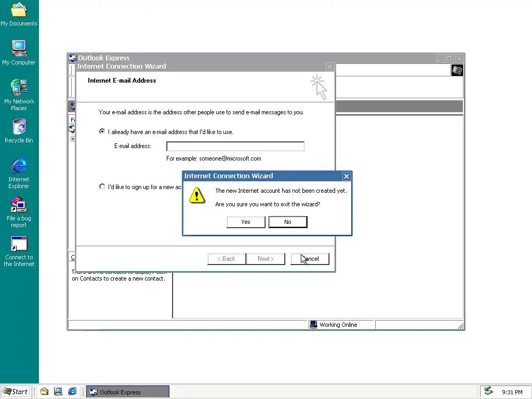The width and height of the screenshot is (532, 399).
Task: Click 'For example: someone@microsoft.com' text
Action: (x=214, y=158)
